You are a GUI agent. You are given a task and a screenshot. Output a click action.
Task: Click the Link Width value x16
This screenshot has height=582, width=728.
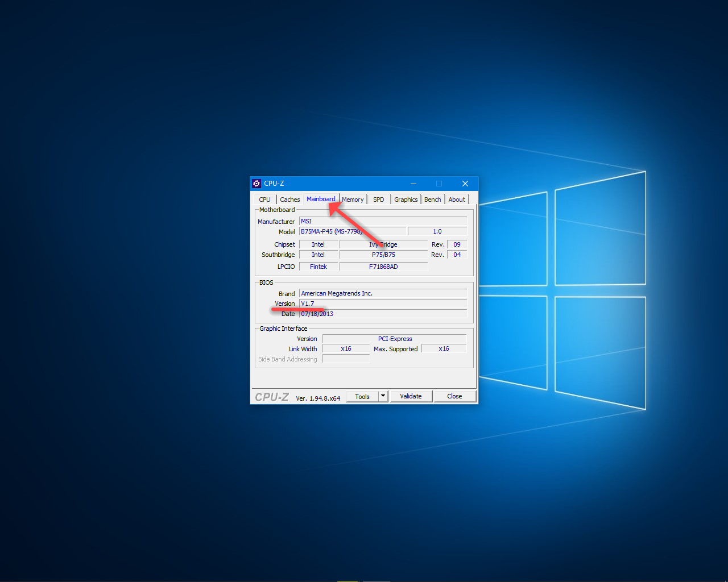[x=346, y=349]
